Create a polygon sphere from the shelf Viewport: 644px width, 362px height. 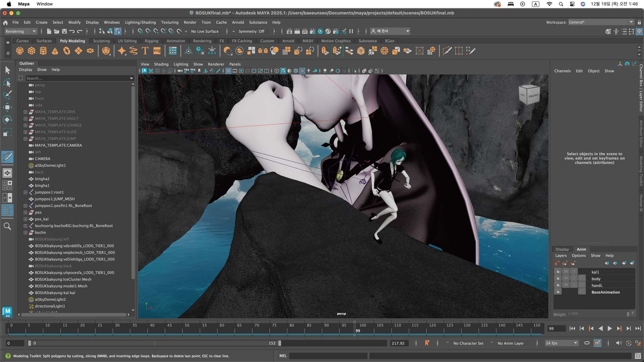pyautogui.click(x=20, y=51)
